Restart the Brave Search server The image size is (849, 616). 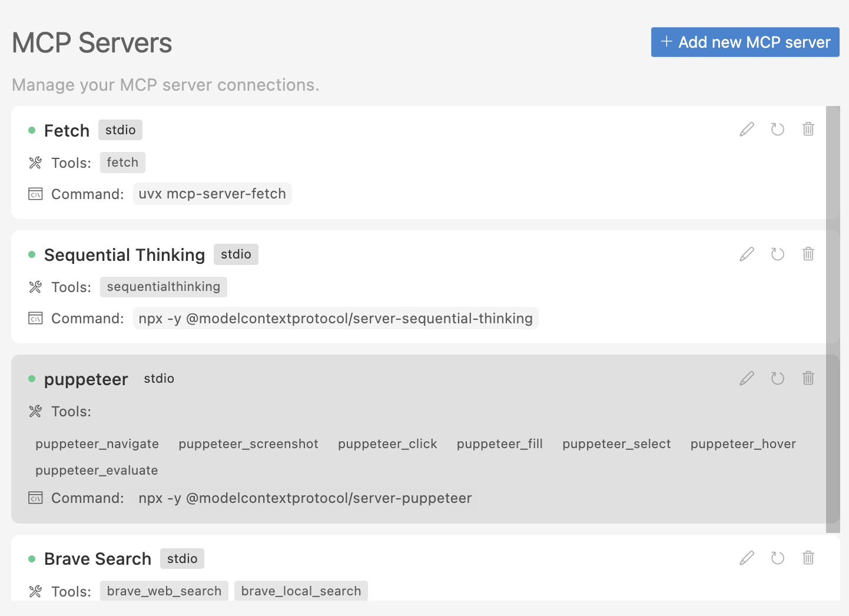point(777,558)
